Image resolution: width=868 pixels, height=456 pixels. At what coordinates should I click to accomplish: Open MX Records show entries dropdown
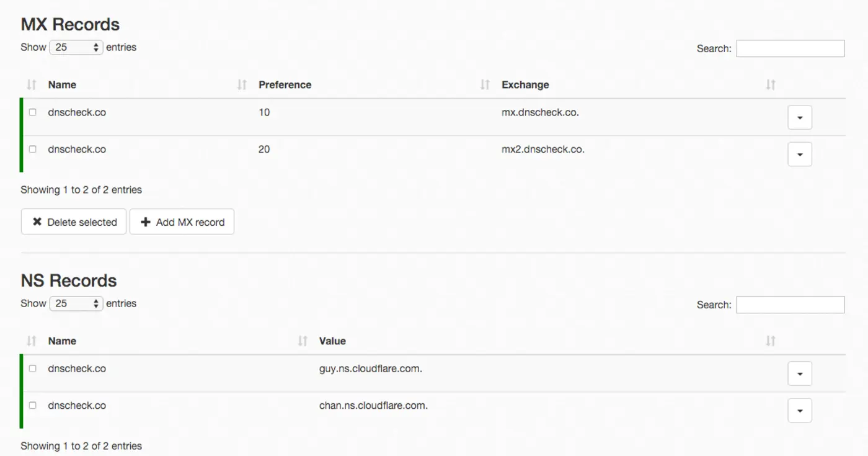[76, 47]
